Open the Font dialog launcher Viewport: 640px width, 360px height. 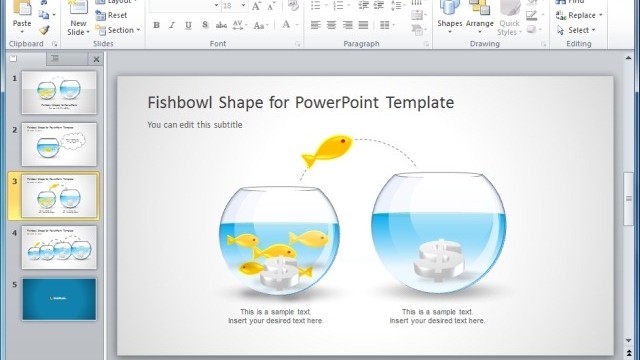point(298,44)
